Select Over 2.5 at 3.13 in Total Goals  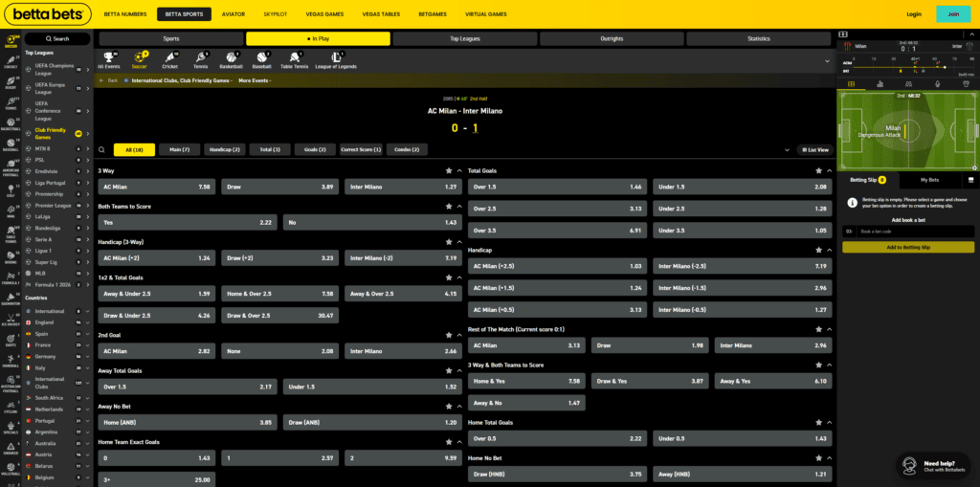557,209
